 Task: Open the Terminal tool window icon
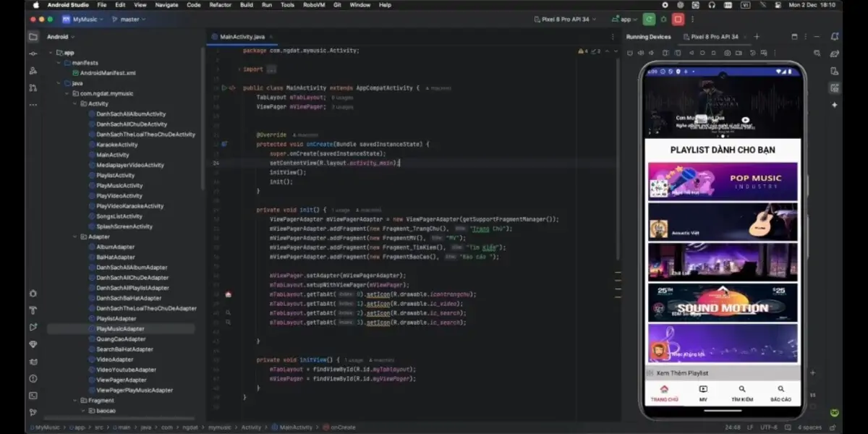(33, 396)
